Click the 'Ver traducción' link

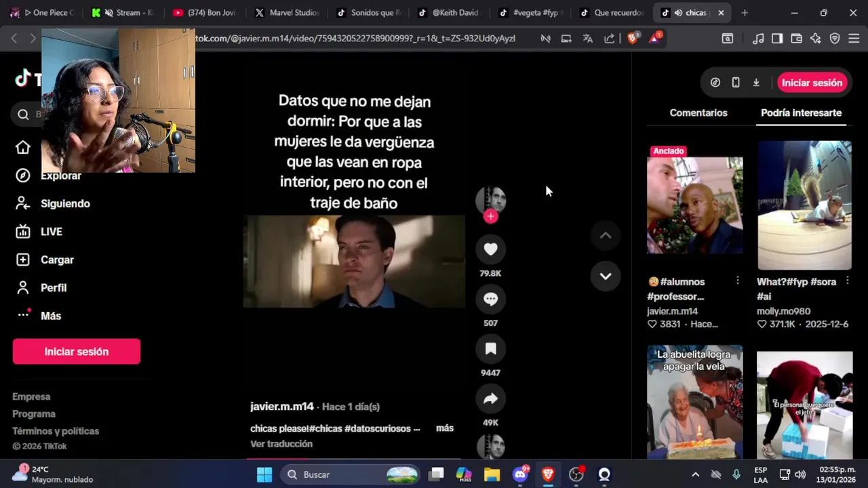(x=281, y=444)
